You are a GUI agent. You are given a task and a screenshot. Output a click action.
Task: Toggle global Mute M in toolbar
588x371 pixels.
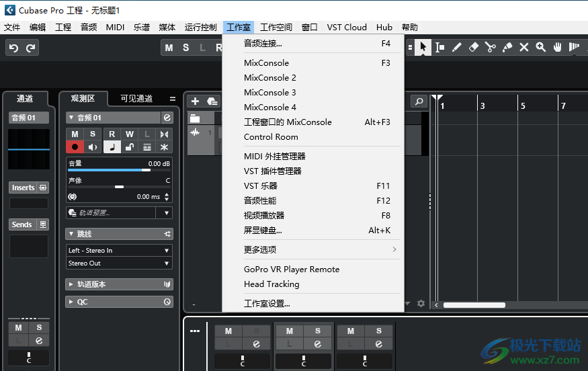169,48
